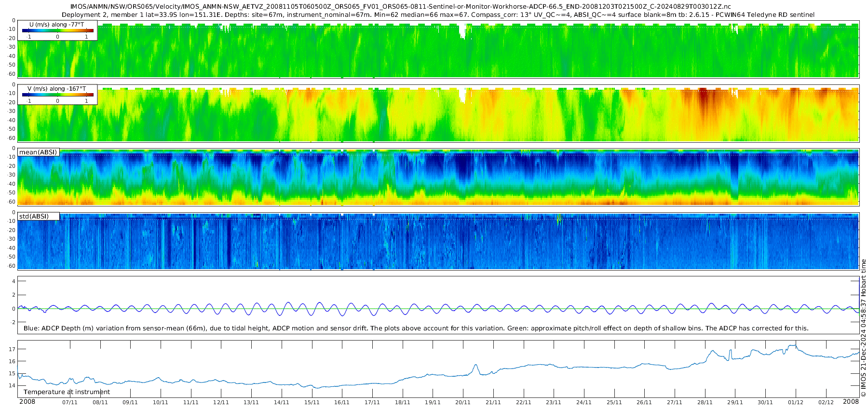Click the 01/12 date tick label
868x410 pixels.
pos(795,402)
